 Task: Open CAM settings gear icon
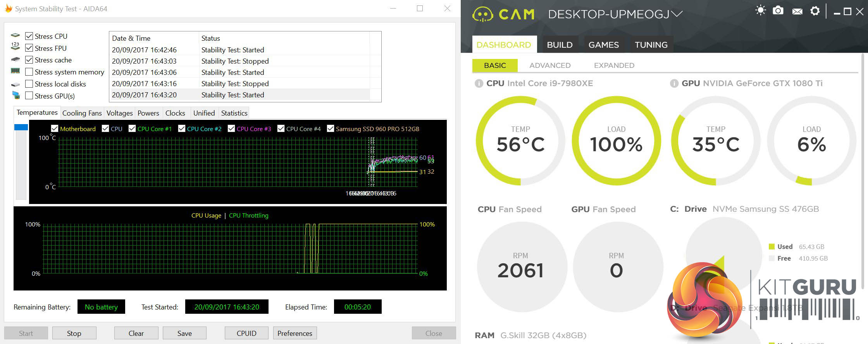click(x=815, y=11)
